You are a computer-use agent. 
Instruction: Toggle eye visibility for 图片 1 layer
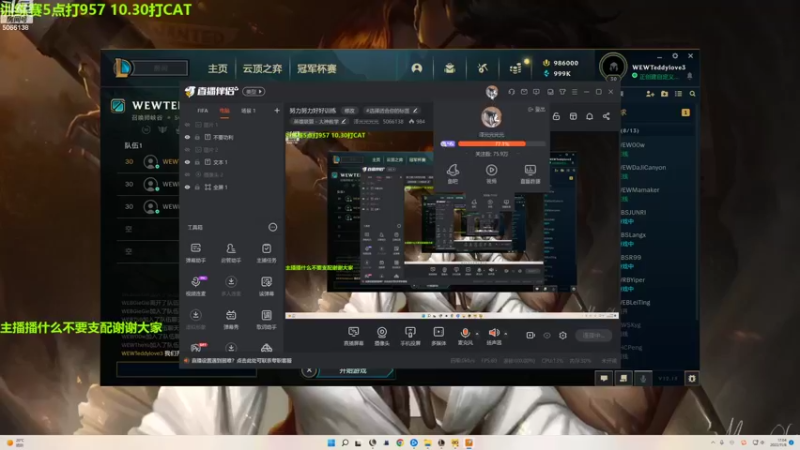pos(187,124)
